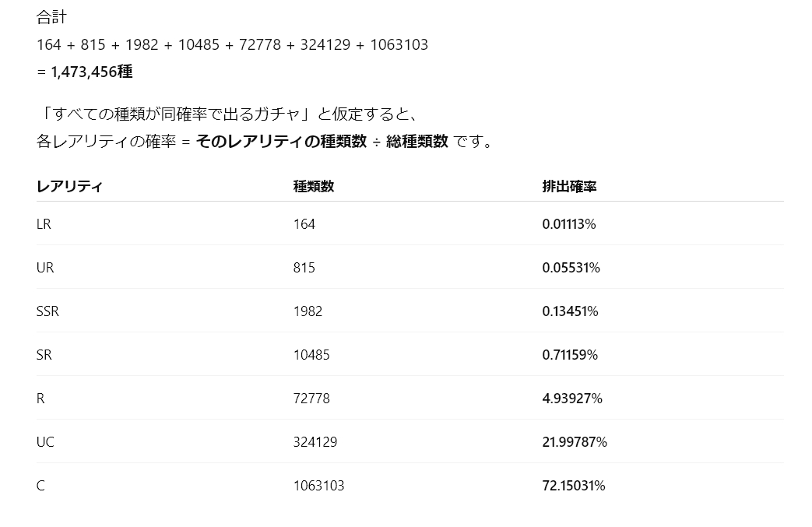Image resolution: width=812 pixels, height=527 pixels.
Task: Click the 4.93927% rate cell
Action: point(572,399)
